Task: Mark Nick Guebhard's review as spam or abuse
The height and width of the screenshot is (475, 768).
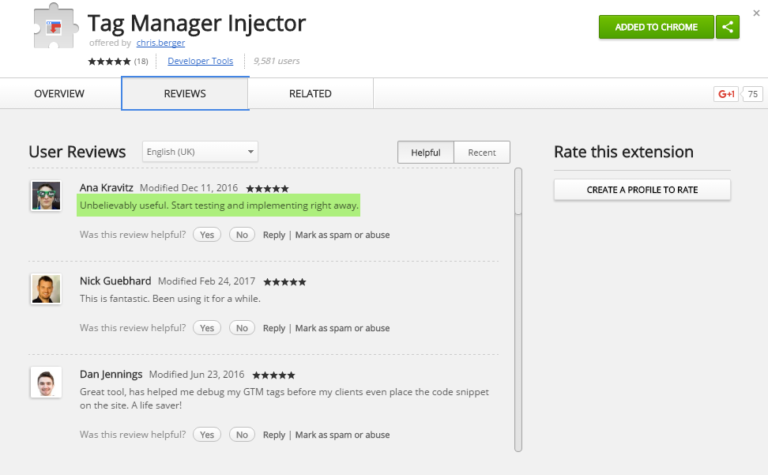Action: (342, 328)
